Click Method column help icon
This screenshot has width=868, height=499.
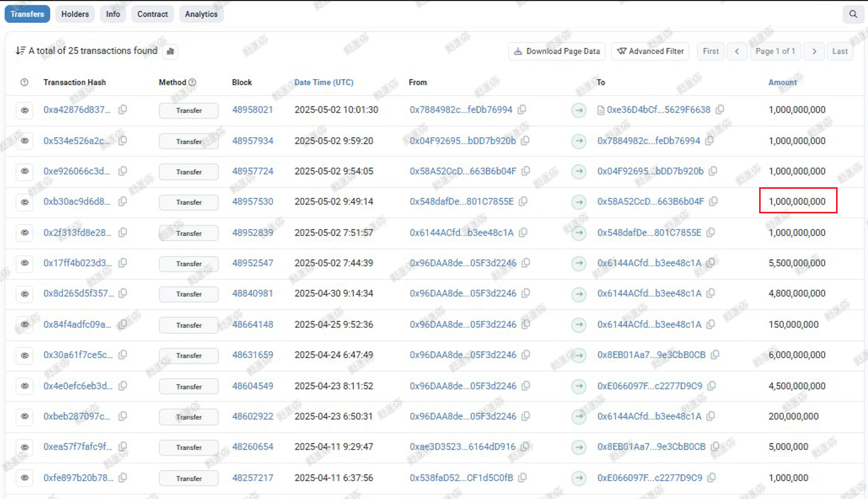(x=192, y=82)
